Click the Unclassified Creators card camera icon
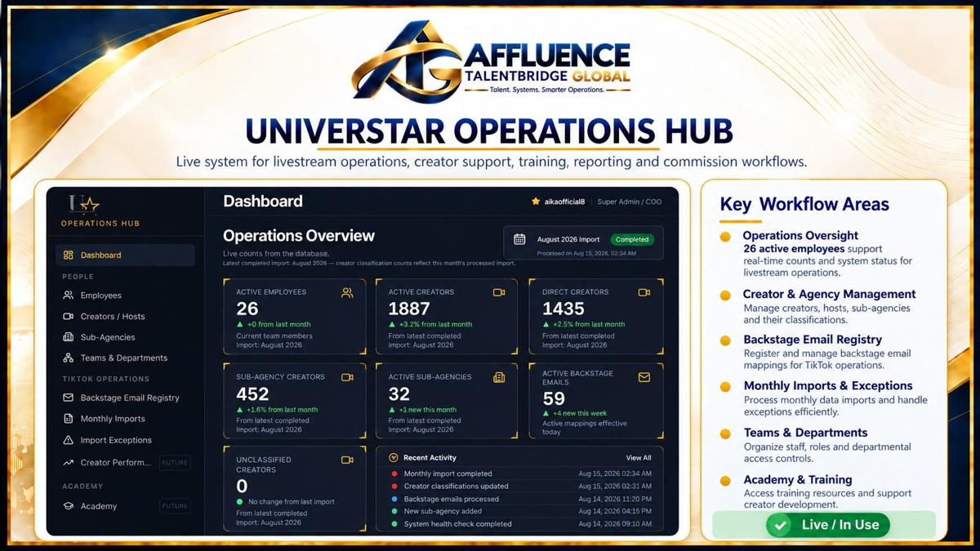The height and width of the screenshot is (551, 980). click(x=347, y=460)
